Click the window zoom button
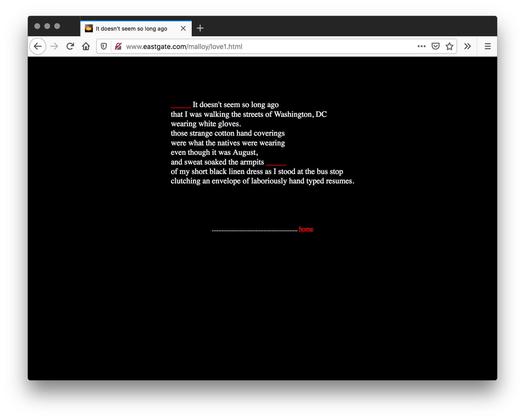525x420 pixels. tap(57, 26)
